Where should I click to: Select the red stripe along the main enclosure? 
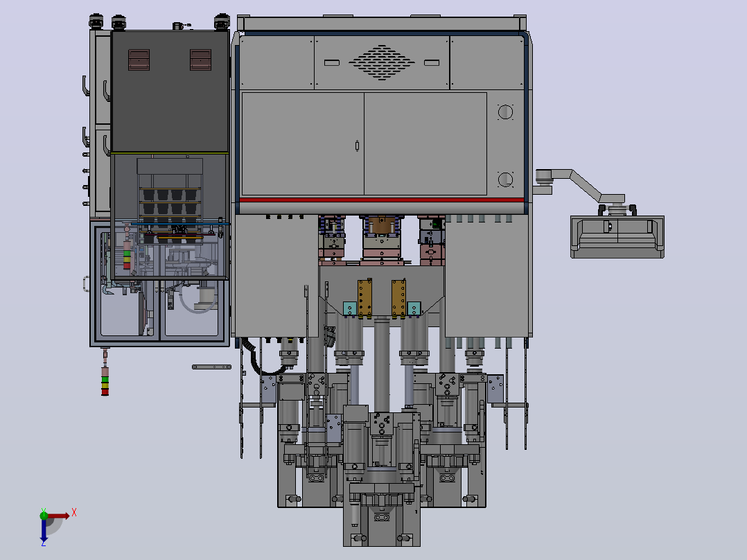pyautogui.click(x=382, y=200)
